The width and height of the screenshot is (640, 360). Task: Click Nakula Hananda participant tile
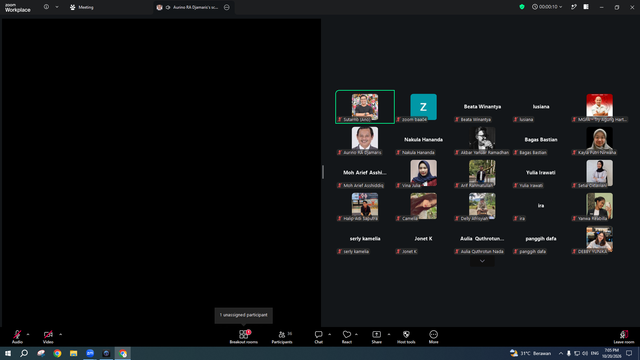pyautogui.click(x=423, y=140)
